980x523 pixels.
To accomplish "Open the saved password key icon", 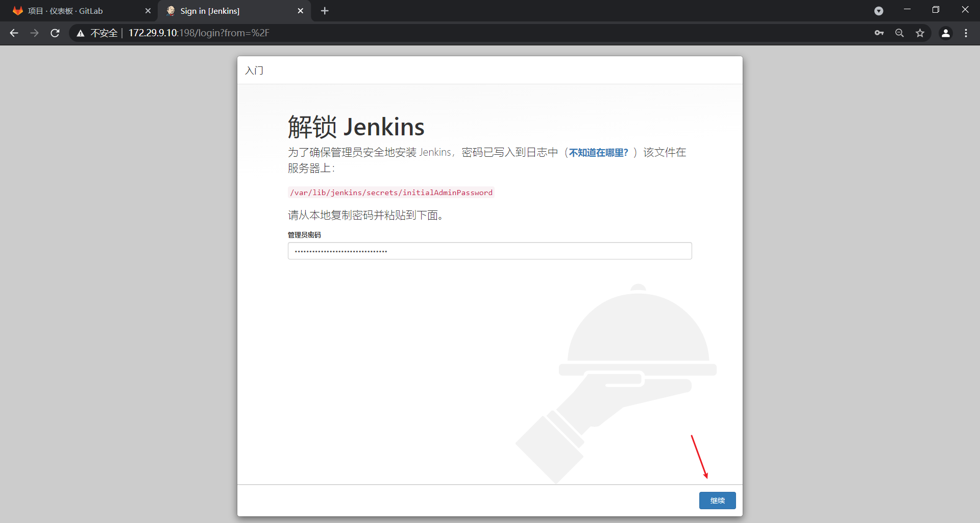I will 879,33.
